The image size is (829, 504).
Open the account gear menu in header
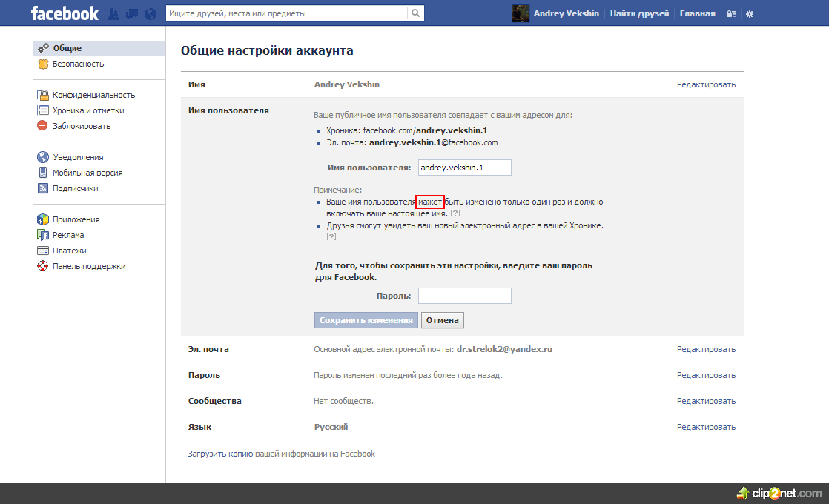(x=750, y=14)
